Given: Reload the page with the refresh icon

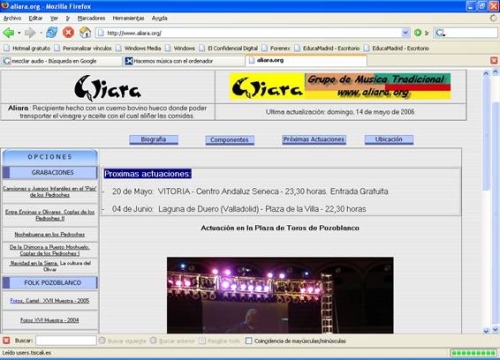Looking at the screenshot, I should click(52, 32).
